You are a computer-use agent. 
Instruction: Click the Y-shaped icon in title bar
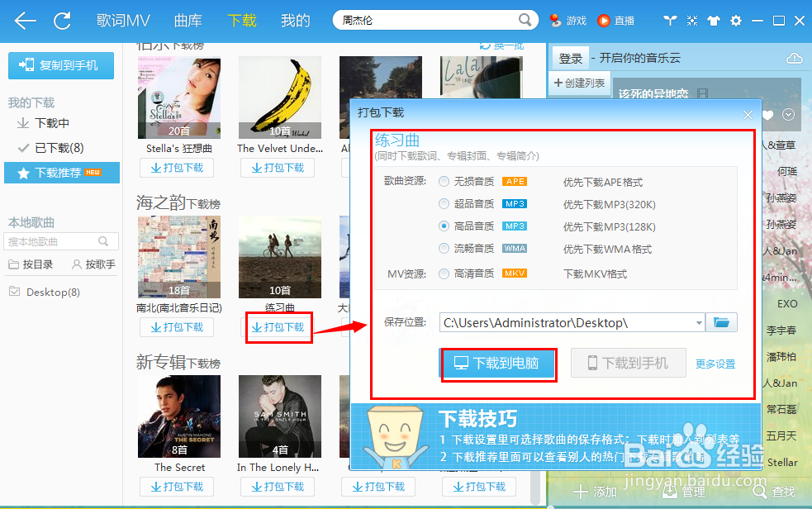(670, 21)
